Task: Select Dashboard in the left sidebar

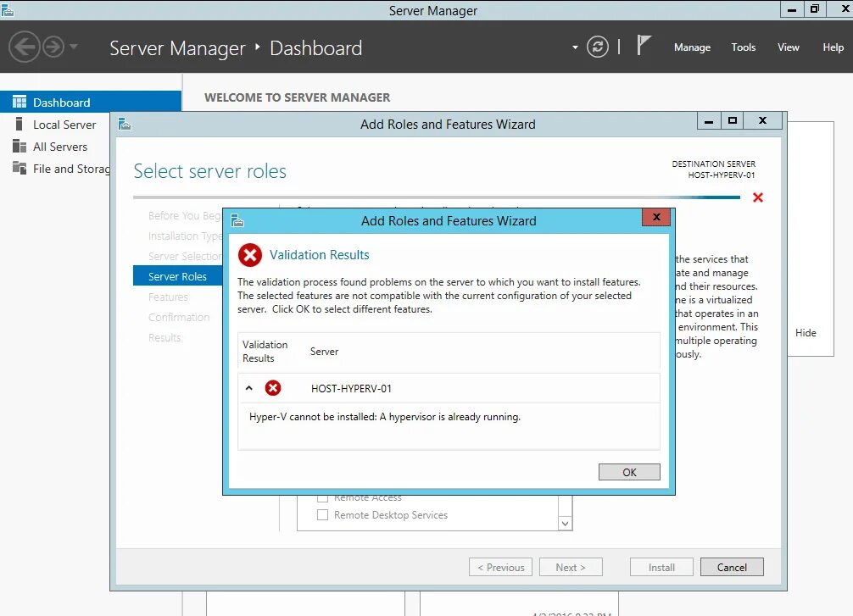Action: (91, 102)
